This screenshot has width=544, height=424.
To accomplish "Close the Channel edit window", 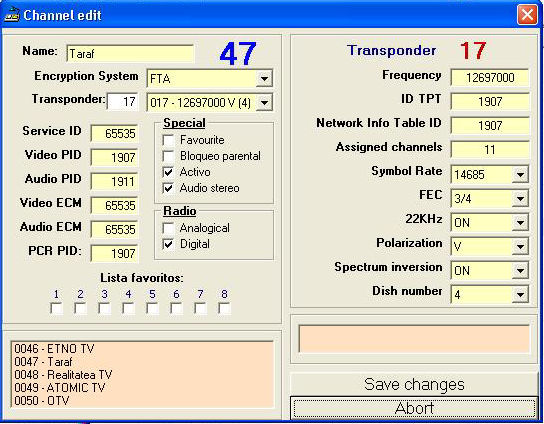I will coord(527,15).
